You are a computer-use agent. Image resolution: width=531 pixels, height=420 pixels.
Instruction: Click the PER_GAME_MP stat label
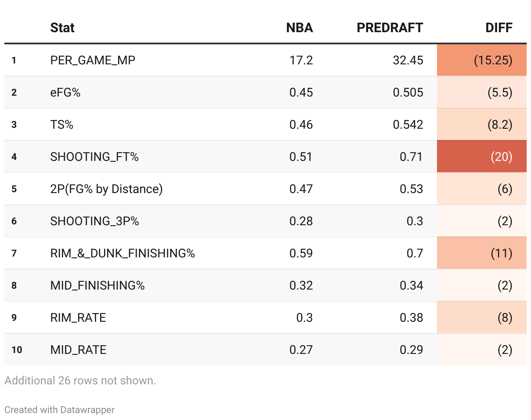click(93, 60)
